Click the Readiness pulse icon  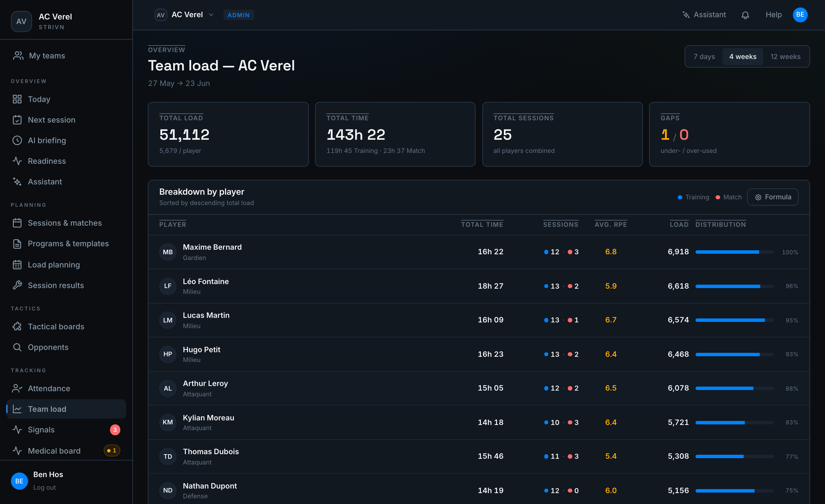click(x=17, y=161)
